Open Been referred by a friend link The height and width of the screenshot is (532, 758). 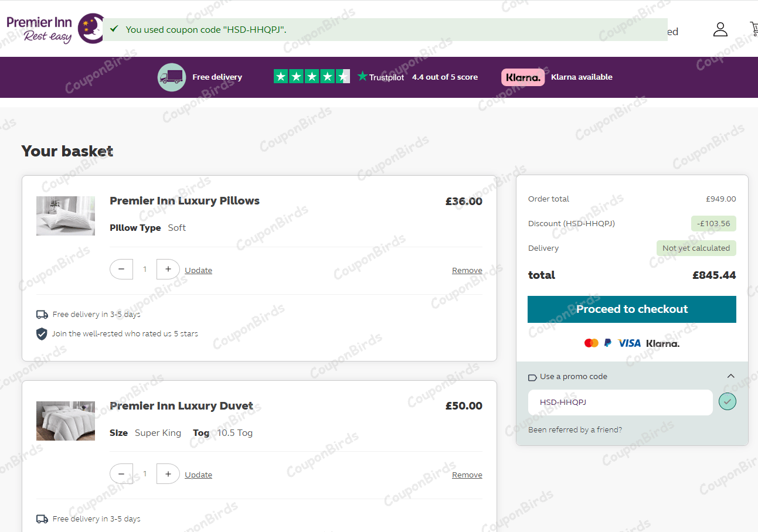[575, 429]
